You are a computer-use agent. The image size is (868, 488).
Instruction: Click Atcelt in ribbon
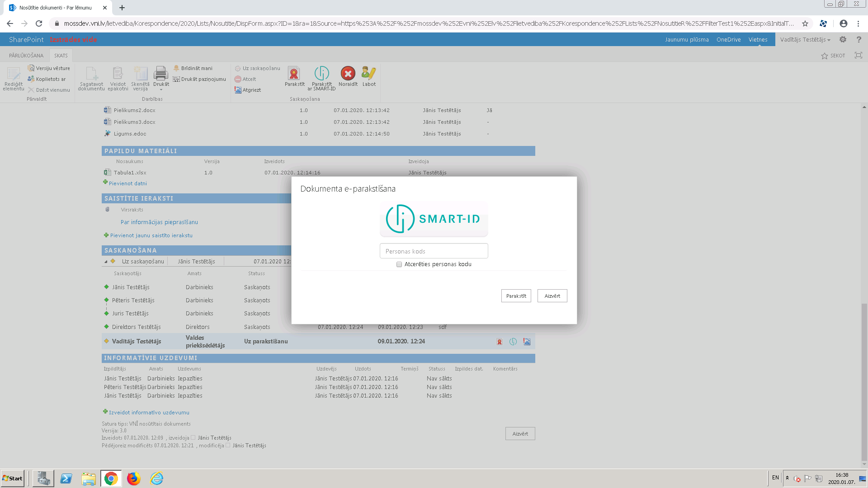click(x=245, y=79)
